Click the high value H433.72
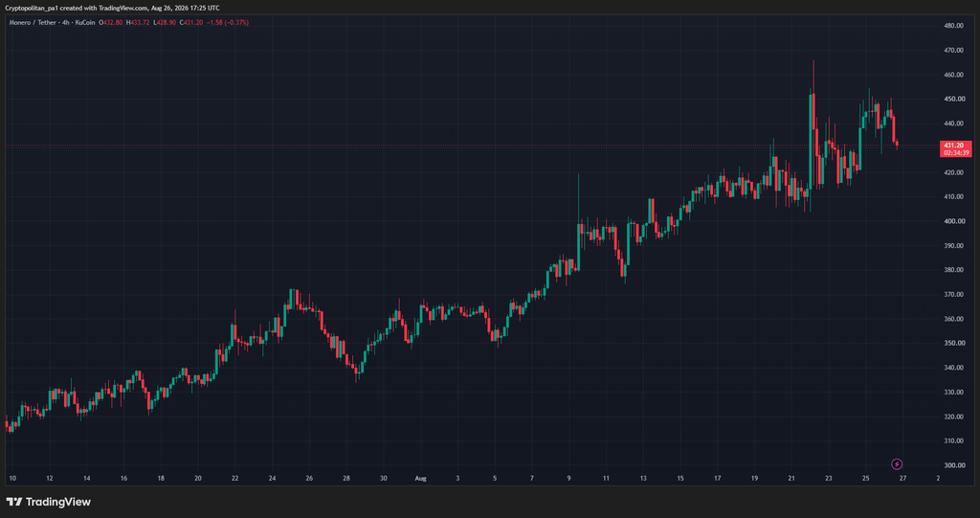Image resolution: width=980 pixels, height=518 pixels. pos(138,23)
